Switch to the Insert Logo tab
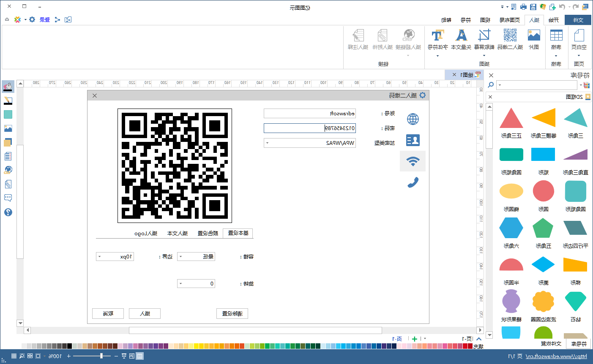The width and height of the screenshot is (593, 364). (146, 233)
